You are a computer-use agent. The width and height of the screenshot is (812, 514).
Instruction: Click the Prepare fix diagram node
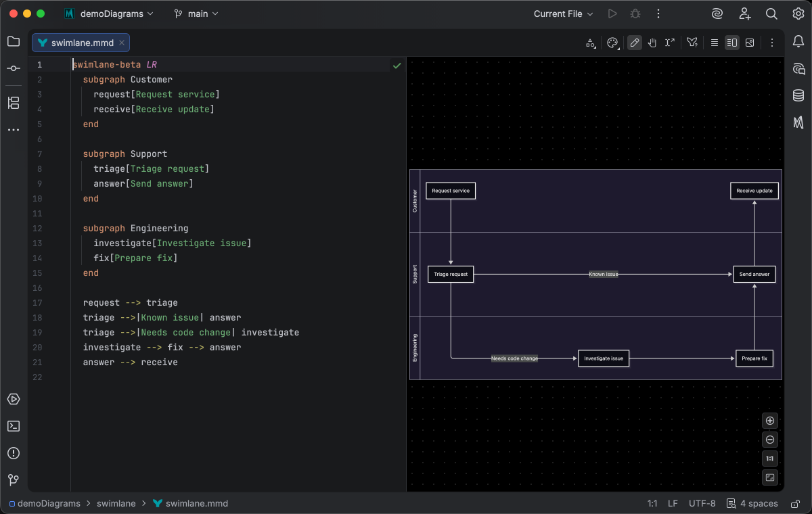pyautogui.click(x=754, y=358)
